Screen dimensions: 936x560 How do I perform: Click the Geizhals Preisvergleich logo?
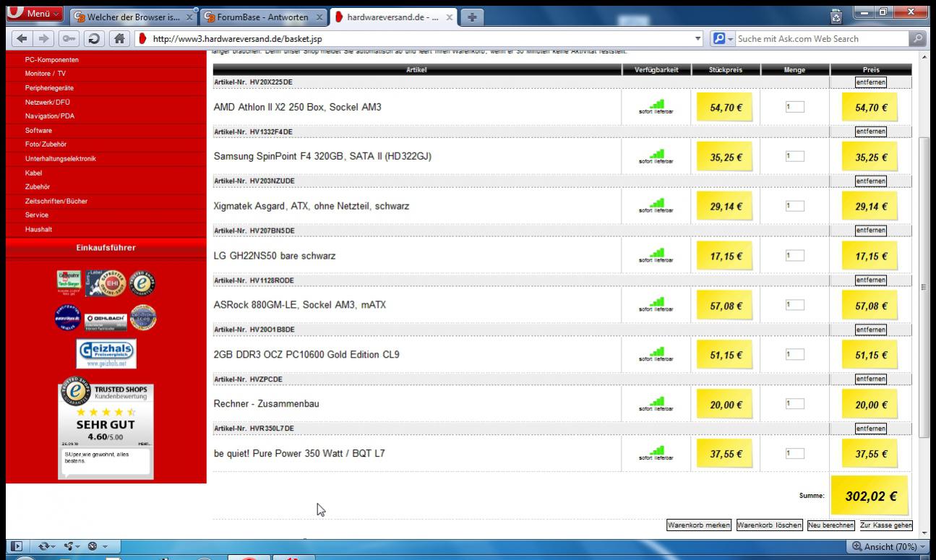tap(106, 354)
